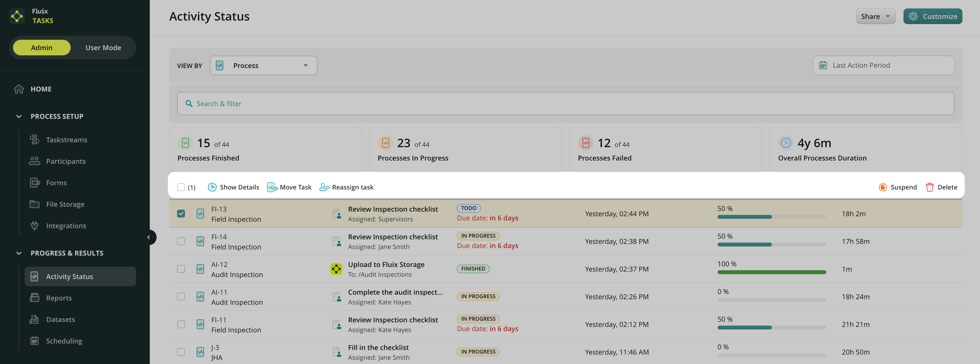
Task: Open the Integrations section
Action: pos(66,226)
